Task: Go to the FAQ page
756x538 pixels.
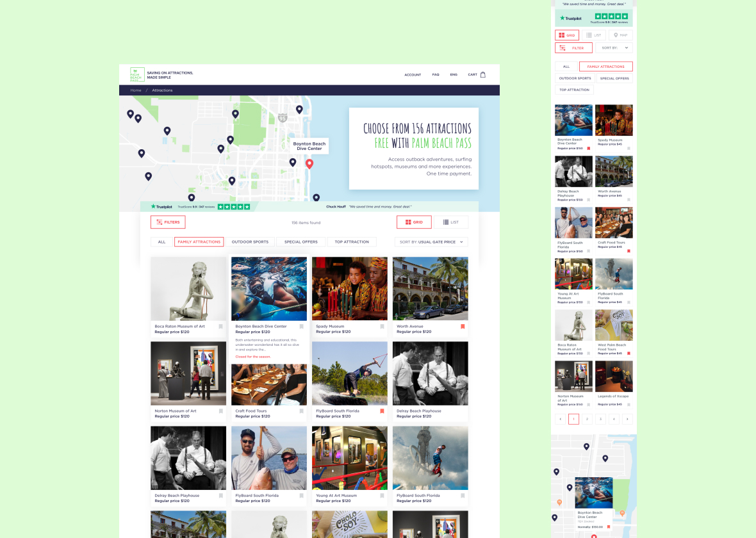Action: (436, 75)
